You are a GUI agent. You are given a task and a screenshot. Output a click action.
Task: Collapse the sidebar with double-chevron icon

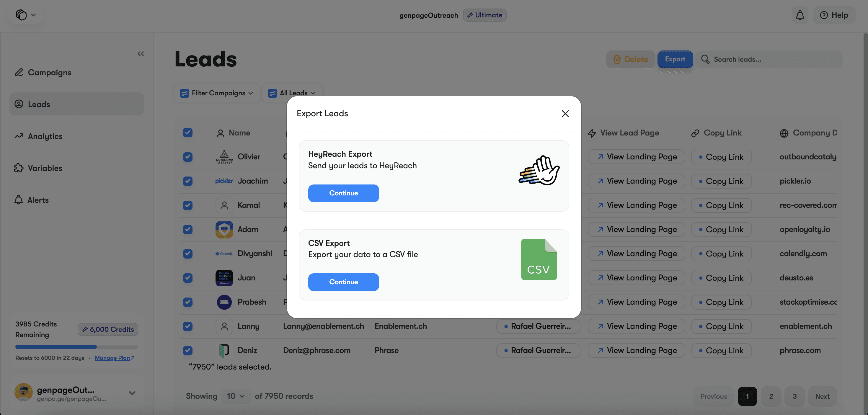[141, 54]
